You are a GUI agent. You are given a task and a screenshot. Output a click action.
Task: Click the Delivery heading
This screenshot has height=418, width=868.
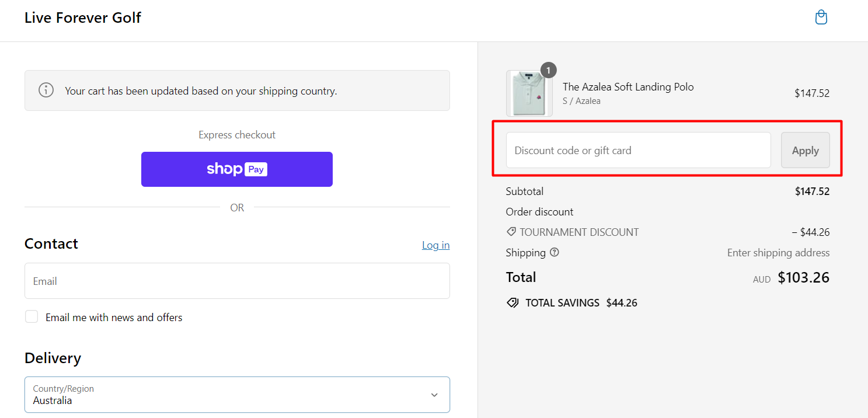coord(53,358)
